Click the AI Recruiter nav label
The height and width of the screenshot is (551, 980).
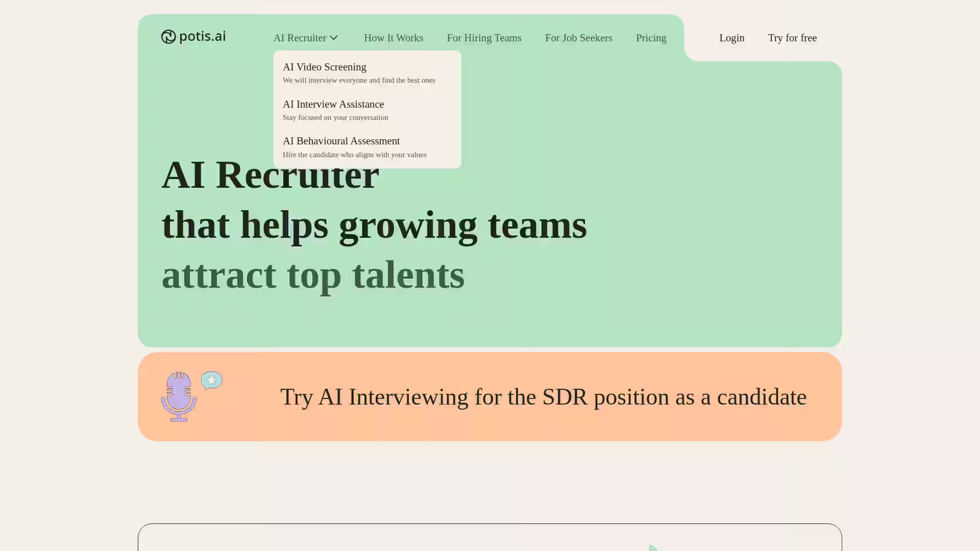(300, 38)
